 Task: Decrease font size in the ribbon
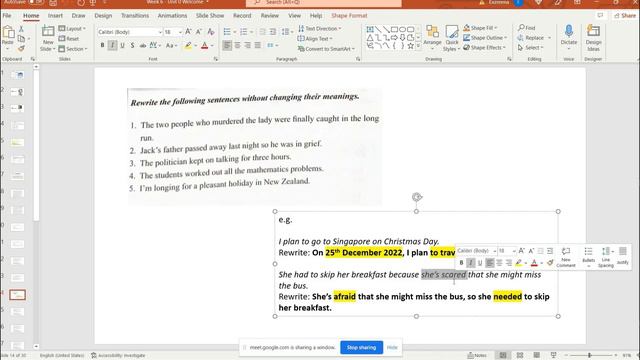[x=199, y=32]
